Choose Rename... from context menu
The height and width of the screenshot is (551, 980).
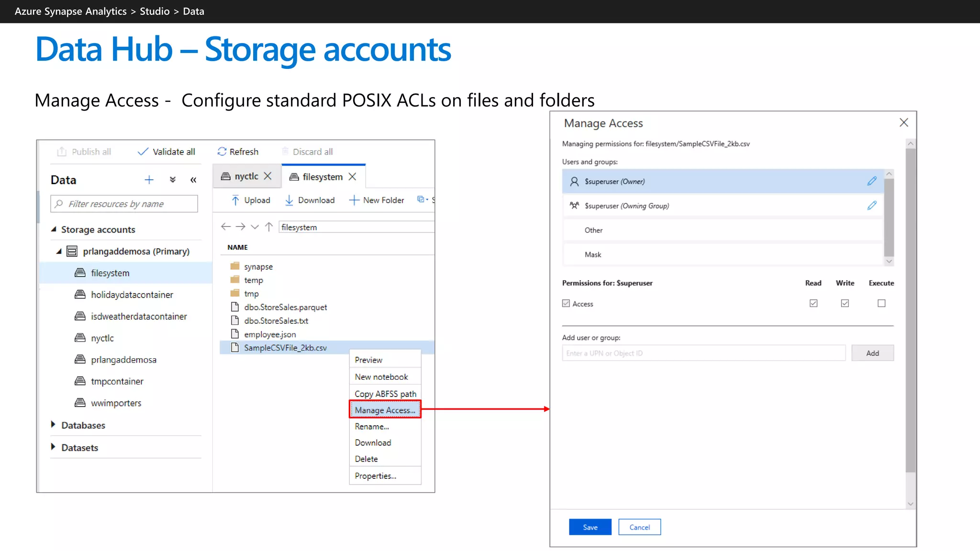tap(385, 426)
